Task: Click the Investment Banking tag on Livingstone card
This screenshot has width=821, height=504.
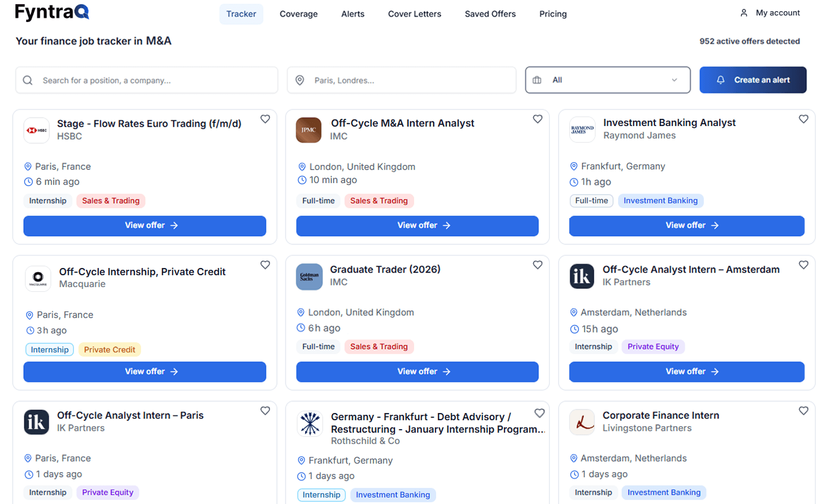Action: [664, 492]
